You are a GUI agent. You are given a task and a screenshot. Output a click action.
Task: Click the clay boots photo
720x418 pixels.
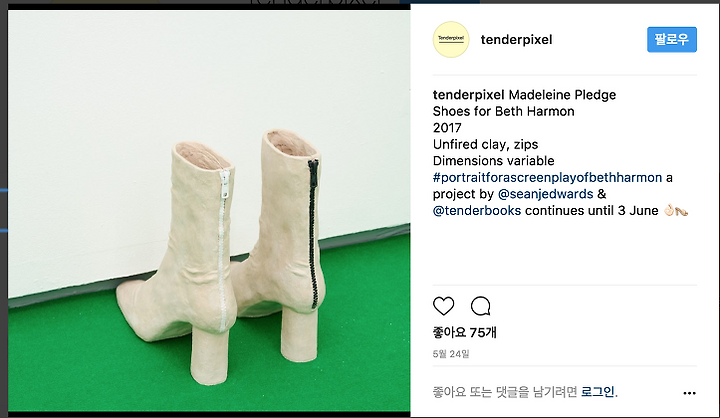pyautogui.click(x=209, y=211)
